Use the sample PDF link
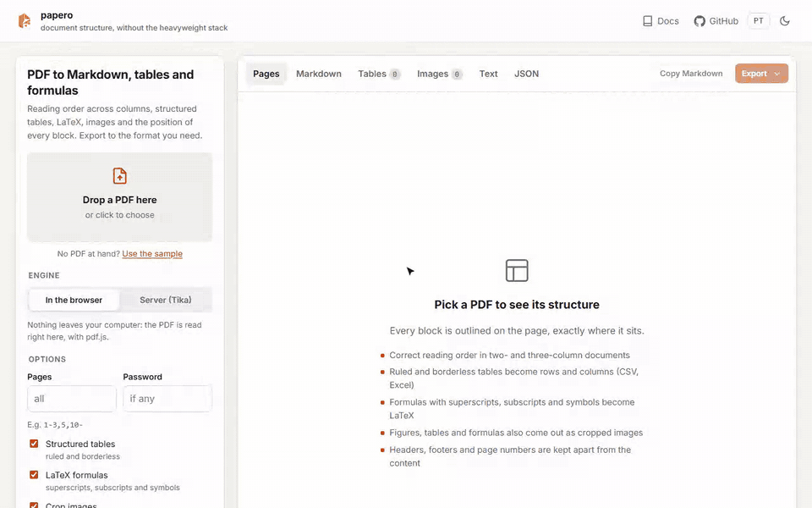Image resolution: width=812 pixels, height=508 pixels. 152,253
